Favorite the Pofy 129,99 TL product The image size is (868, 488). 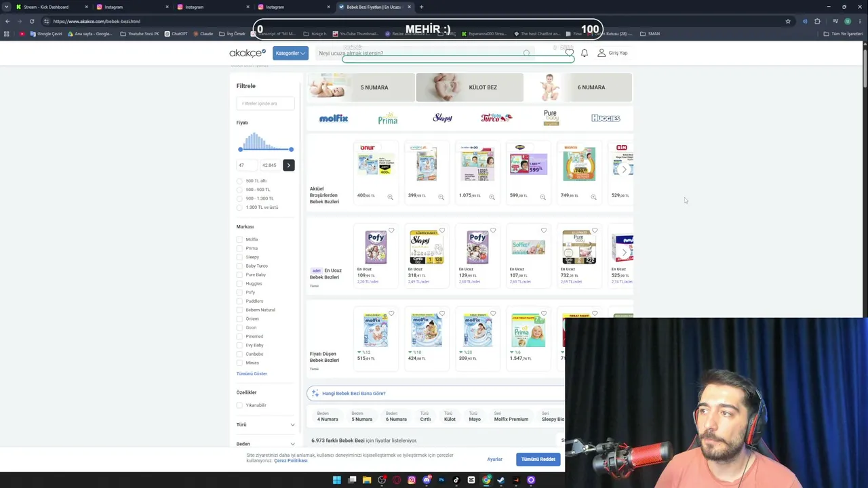click(x=493, y=230)
